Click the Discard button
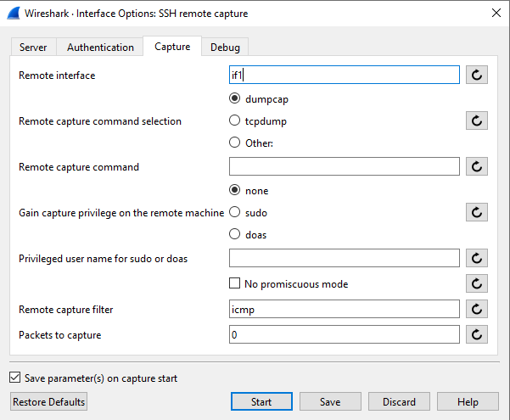510x420 pixels. tap(399, 402)
